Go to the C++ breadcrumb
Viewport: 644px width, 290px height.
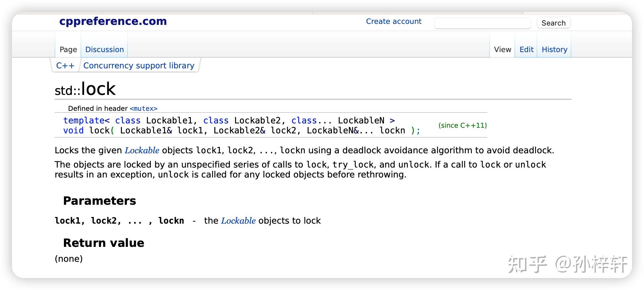65,66
